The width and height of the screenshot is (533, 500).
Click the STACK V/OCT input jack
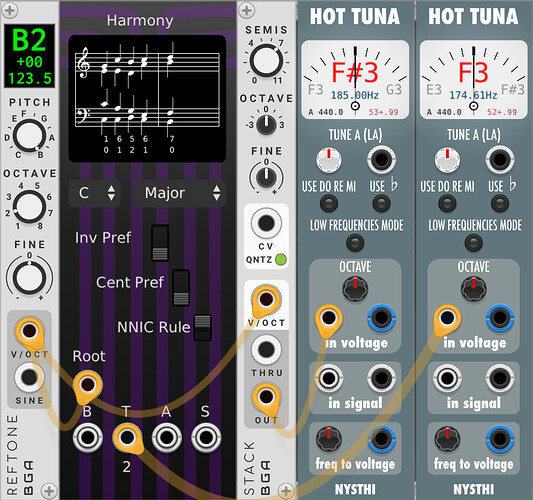pos(266,300)
